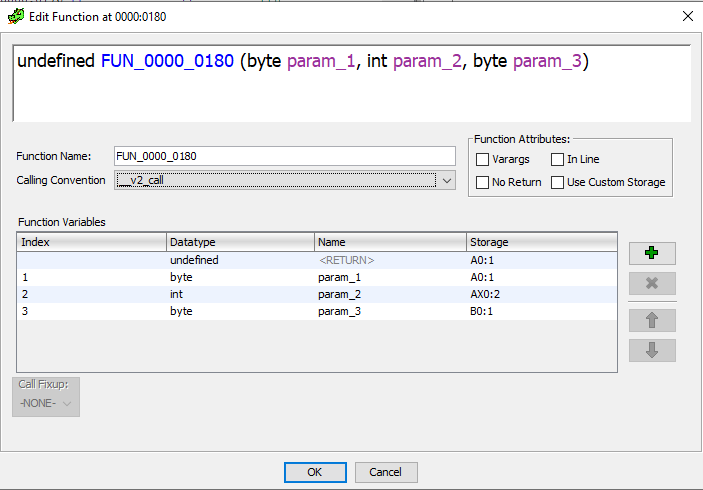Screen dimensions: 703x490
Task: Click the Index column header
Action: point(91,242)
